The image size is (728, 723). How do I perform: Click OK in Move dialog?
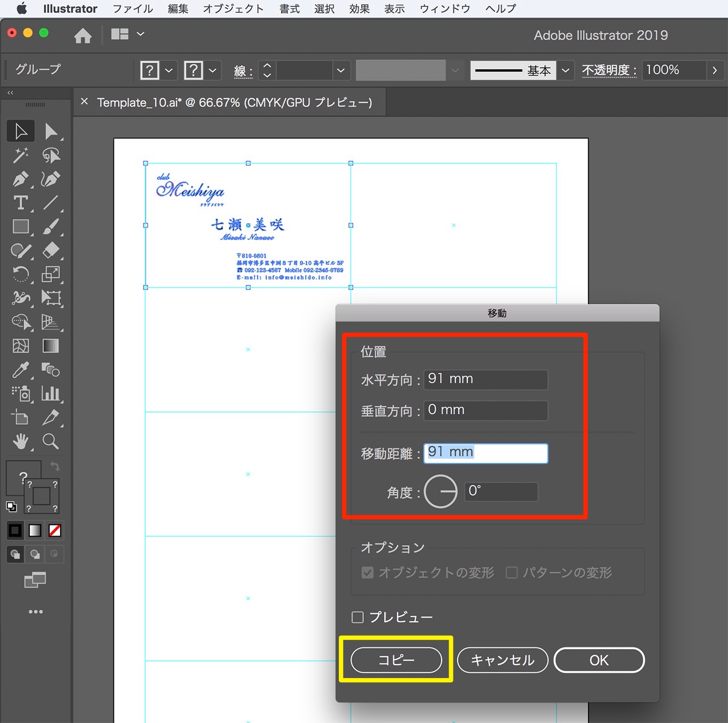click(x=599, y=660)
